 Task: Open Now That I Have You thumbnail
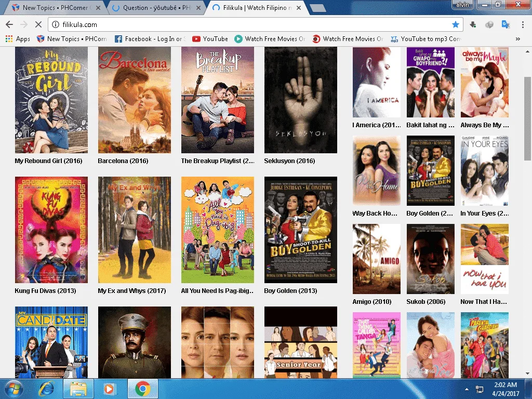coord(485,259)
